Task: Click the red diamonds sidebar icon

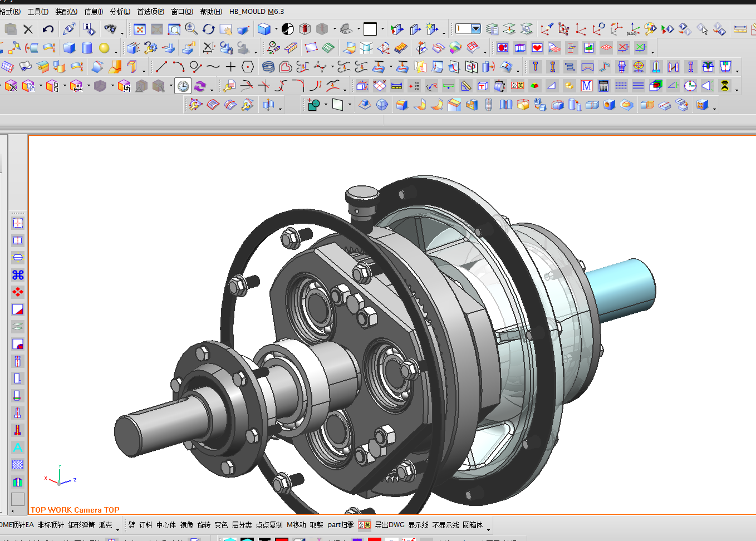Action: pos(18,292)
